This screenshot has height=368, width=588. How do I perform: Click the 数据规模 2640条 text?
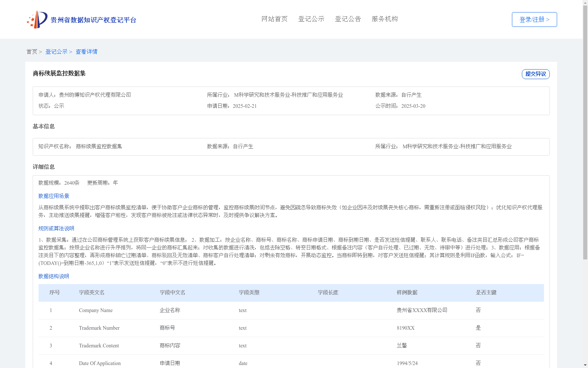pyautogui.click(x=59, y=183)
